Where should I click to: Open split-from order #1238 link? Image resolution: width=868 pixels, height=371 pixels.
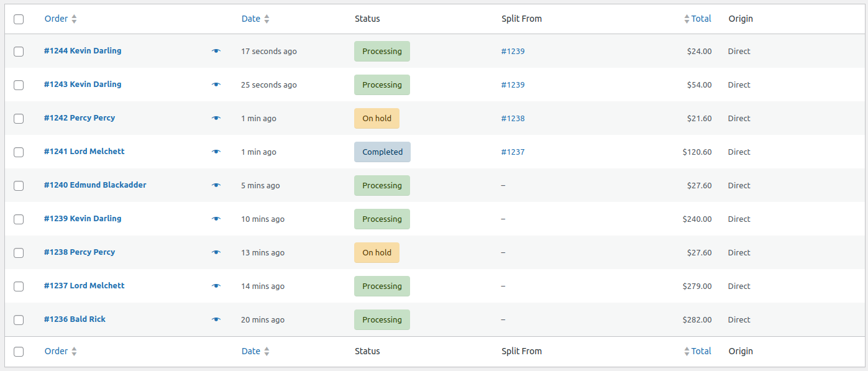(513, 118)
